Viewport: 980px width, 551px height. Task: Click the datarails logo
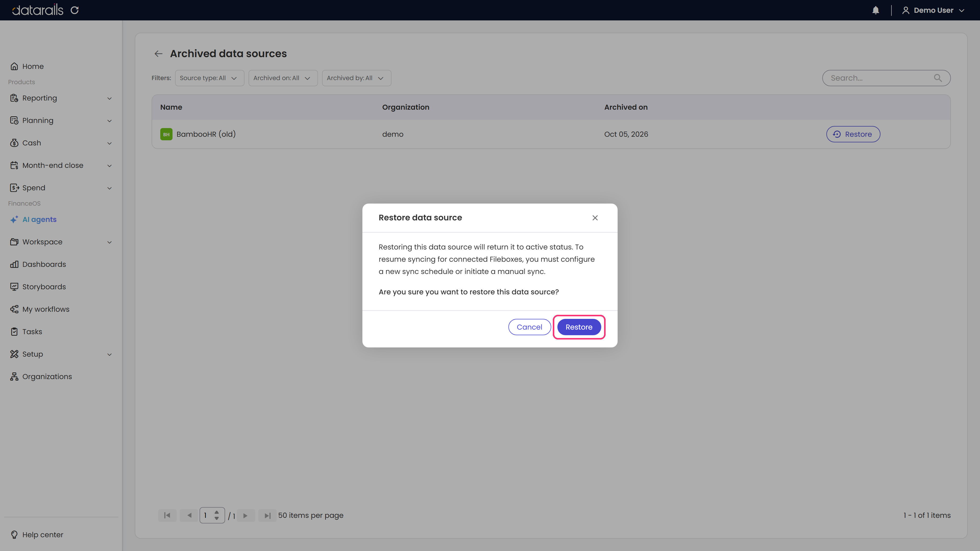click(x=38, y=10)
